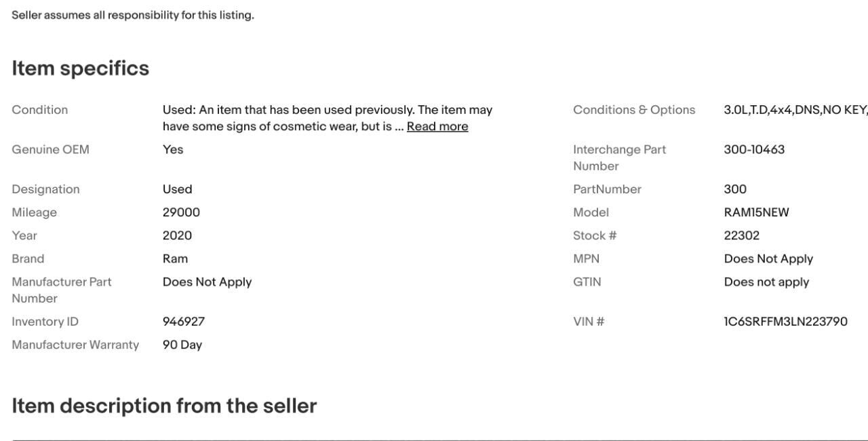Click the 3.0L,T.D,4x4 conditions and options text
Screen dimensions: 868x441
pyautogui.click(x=795, y=110)
